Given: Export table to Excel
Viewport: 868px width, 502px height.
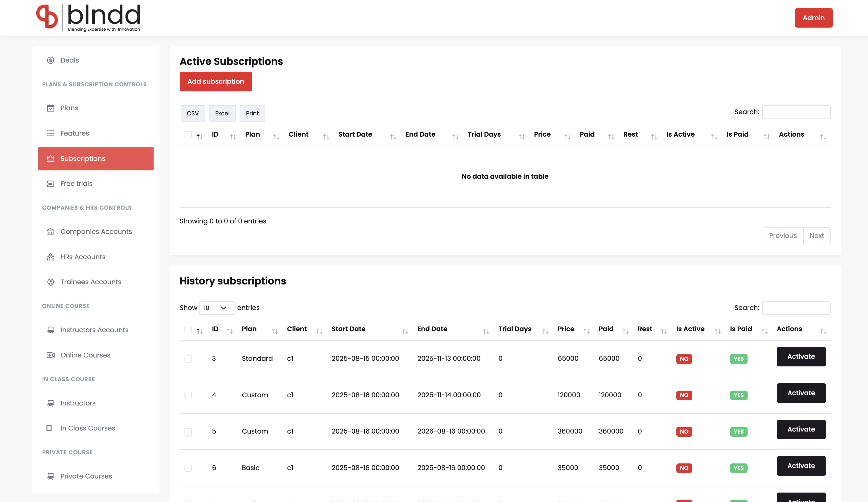Looking at the screenshot, I should pyautogui.click(x=222, y=113).
